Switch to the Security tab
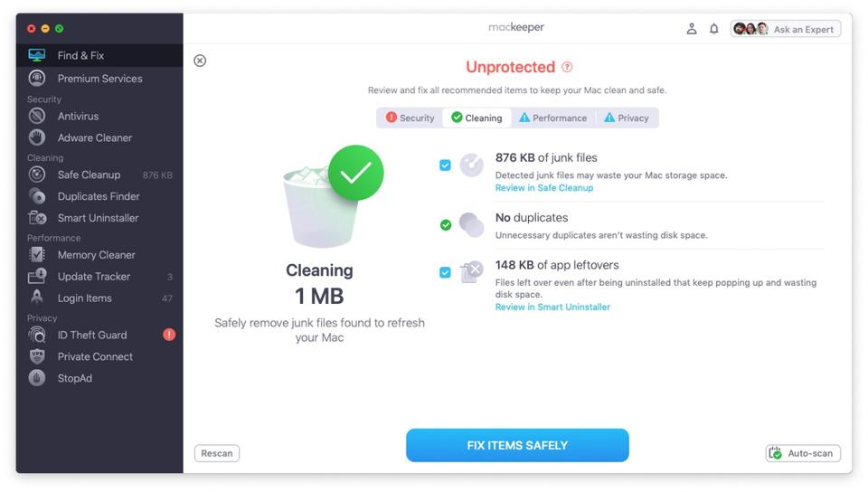868x492 pixels. point(410,118)
